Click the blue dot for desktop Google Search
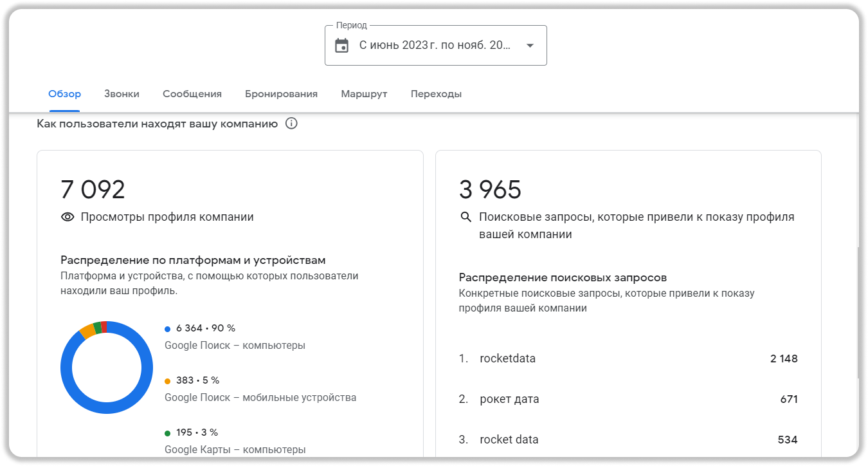 point(168,329)
